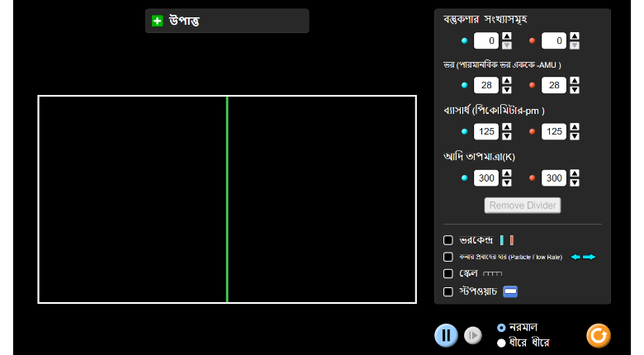The width and height of the screenshot is (644, 355).
Task: Enable the ভরকেন্দ্র center of mass checkbox
Action: point(448,240)
